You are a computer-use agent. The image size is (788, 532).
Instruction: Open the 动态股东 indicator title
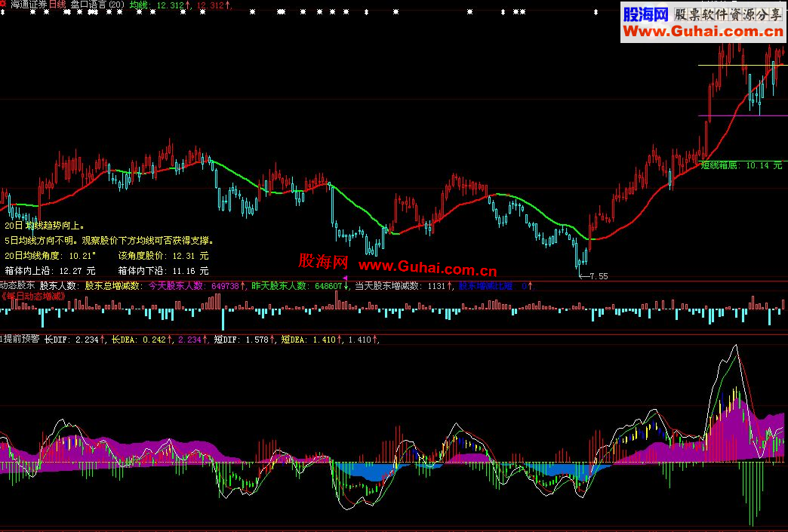[17, 285]
